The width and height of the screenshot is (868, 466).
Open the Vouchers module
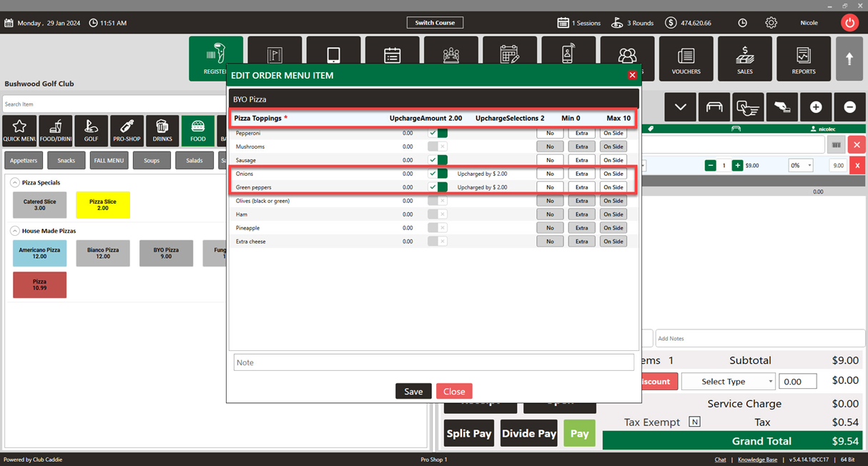(686, 59)
